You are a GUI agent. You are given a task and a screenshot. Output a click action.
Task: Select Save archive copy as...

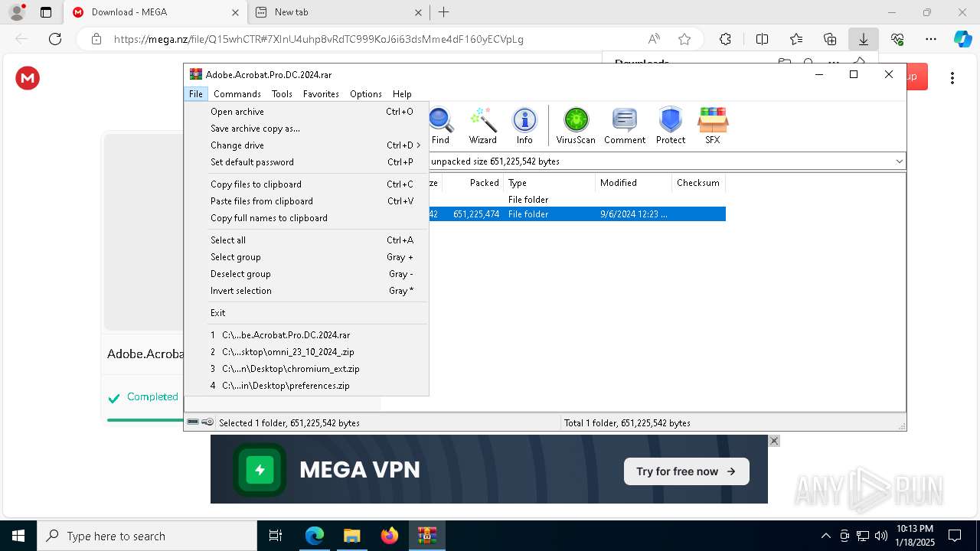306,129
